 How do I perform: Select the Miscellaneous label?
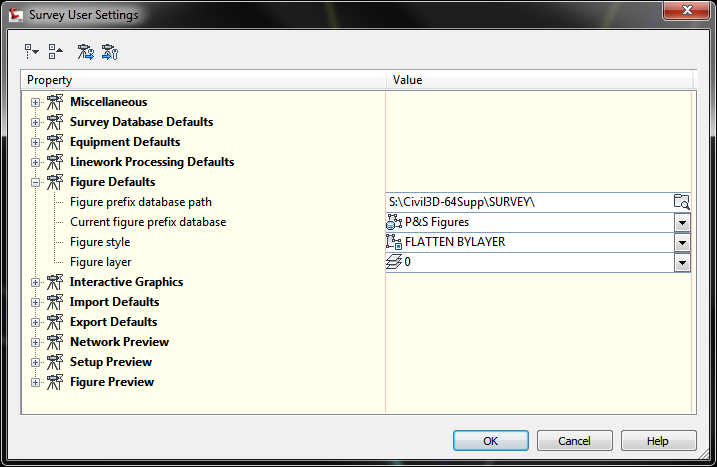pos(108,102)
